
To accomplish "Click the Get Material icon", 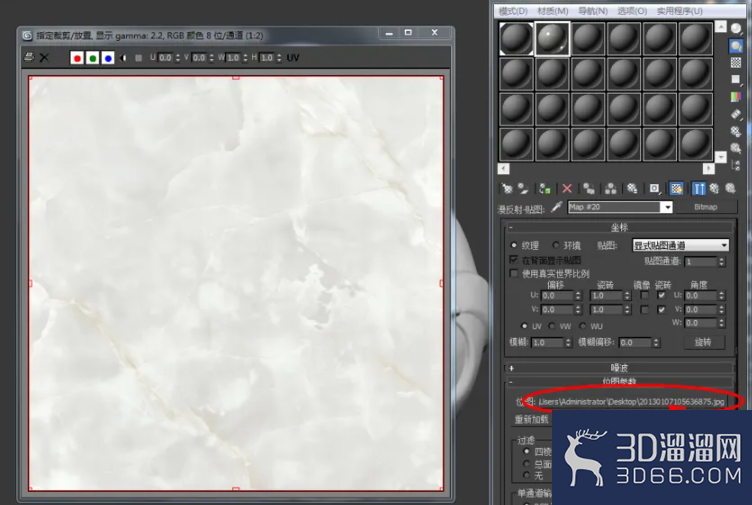I will point(507,188).
